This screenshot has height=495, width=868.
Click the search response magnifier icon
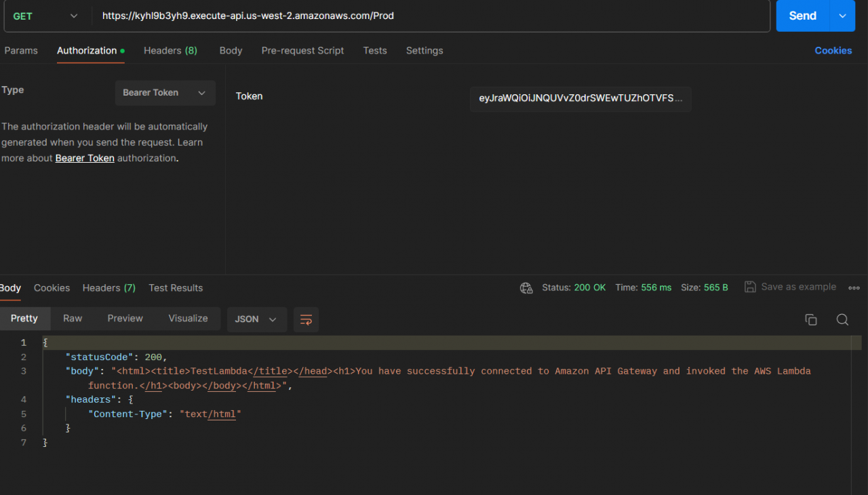click(842, 319)
